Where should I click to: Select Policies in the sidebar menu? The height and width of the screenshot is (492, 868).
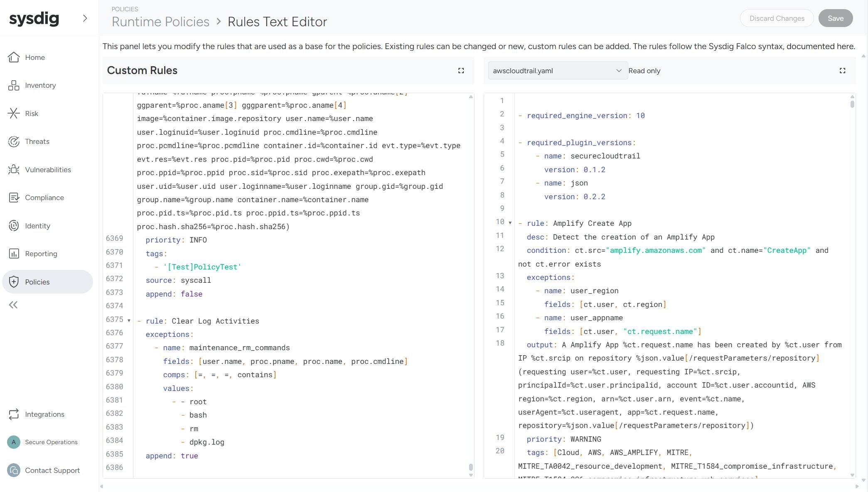coord(37,282)
